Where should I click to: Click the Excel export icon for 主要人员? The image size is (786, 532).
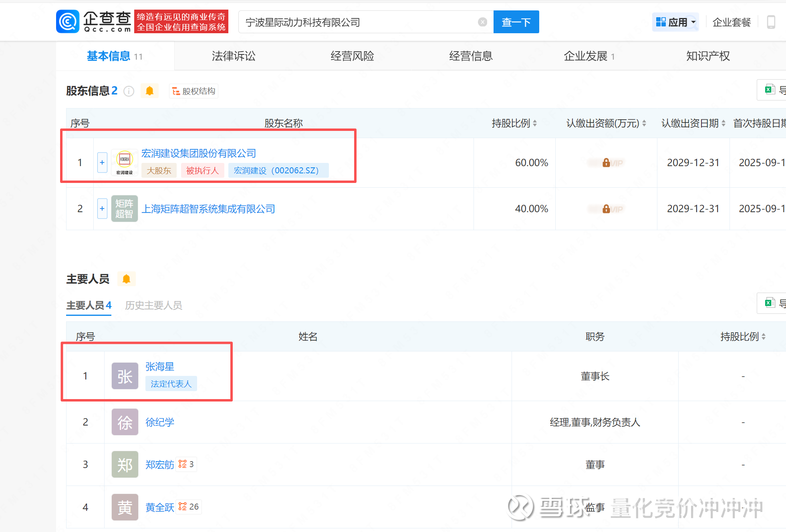coord(770,303)
